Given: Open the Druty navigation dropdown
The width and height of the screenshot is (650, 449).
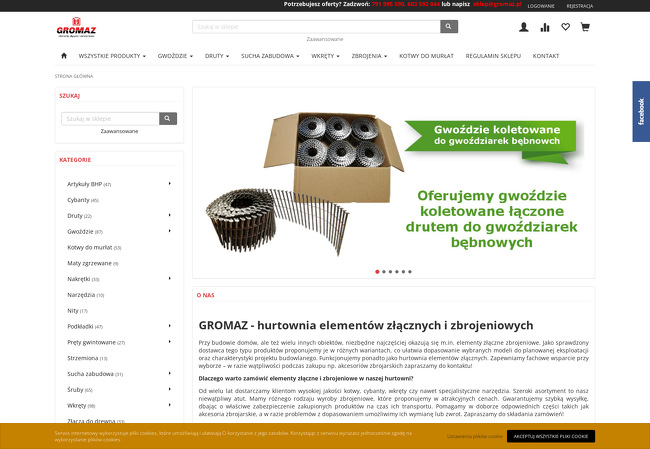Looking at the screenshot, I should (x=217, y=56).
